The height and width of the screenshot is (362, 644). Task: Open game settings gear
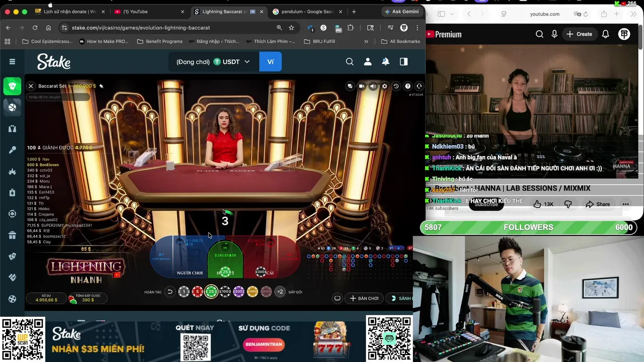coord(384,86)
